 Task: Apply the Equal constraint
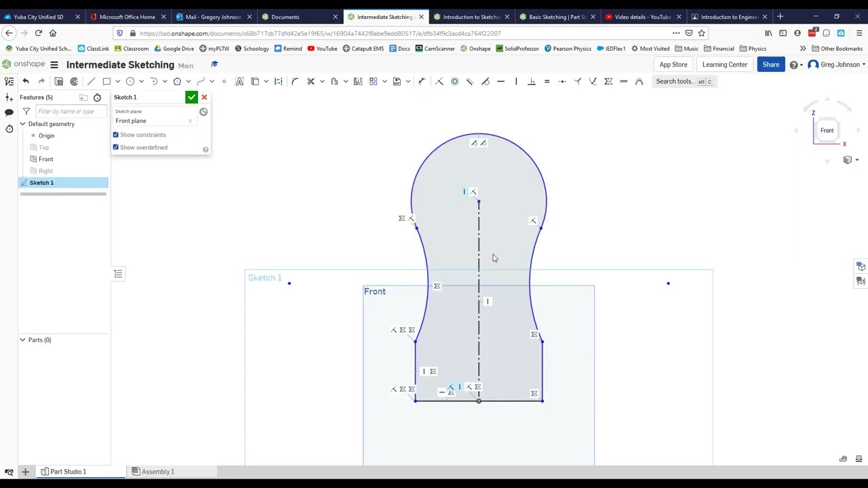tap(547, 81)
